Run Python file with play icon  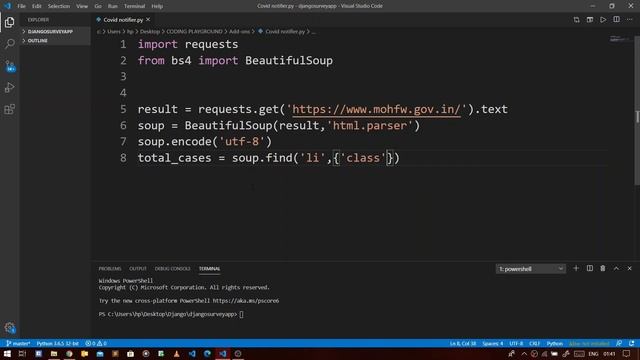click(603, 20)
